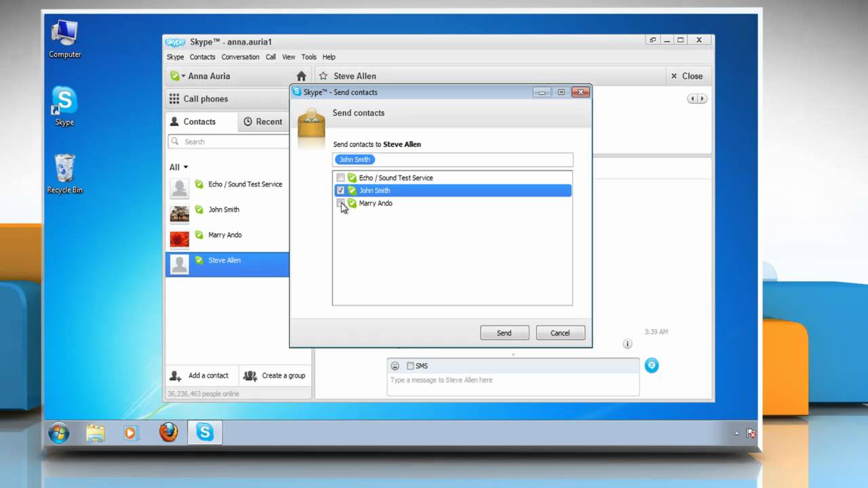Viewport: 868px width, 488px height.
Task: Open the Tools menu
Action: click(309, 57)
